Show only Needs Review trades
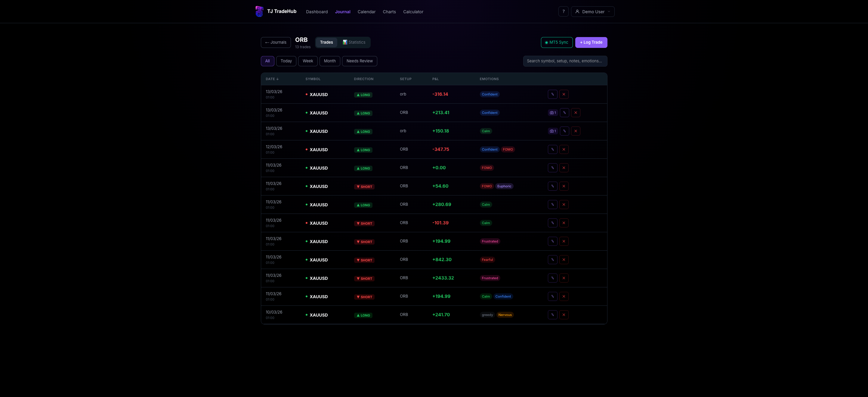Screen dimensions: 868x397 coord(360,61)
